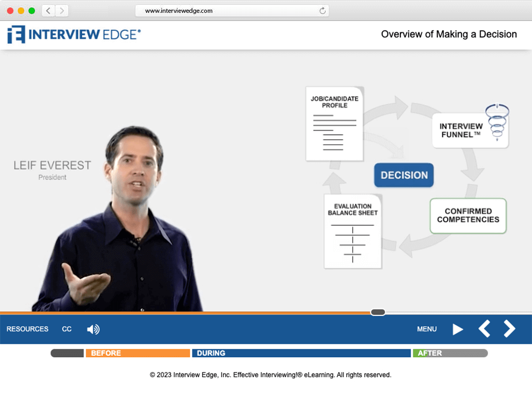Select the gray intro section segment
Screen dimensions: 532x397
(x=67, y=353)
